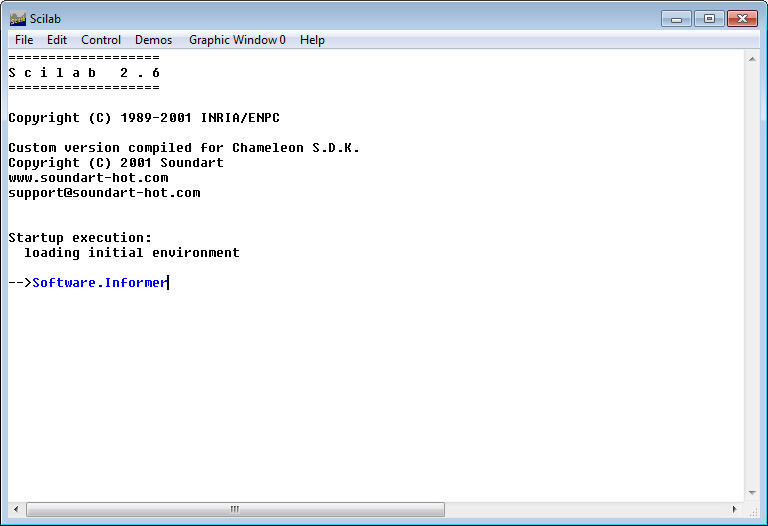Click the Scilab title bar icon
Image resolution: width=768 pixels, height=526 pixels.
click(18, 19)
